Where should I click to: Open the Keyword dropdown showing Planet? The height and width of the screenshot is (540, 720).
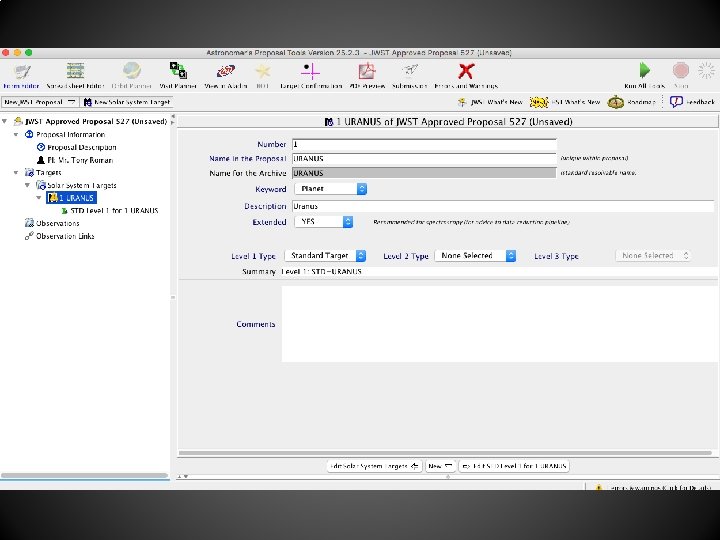coord(331,189)
